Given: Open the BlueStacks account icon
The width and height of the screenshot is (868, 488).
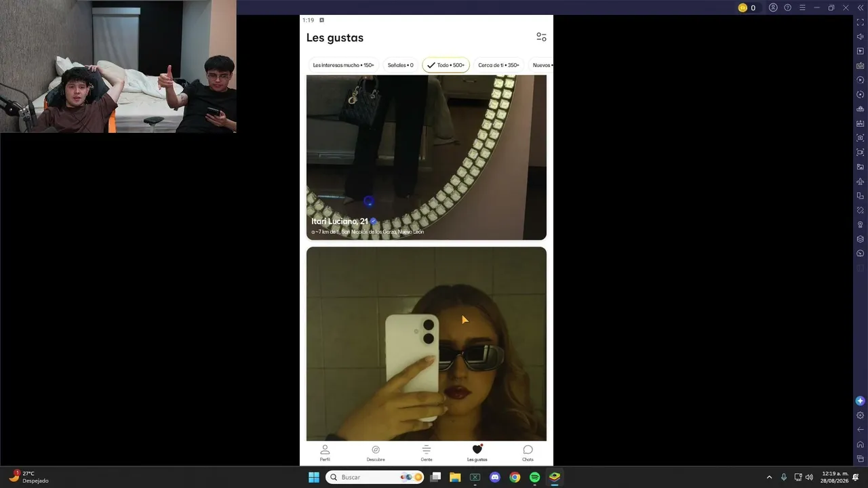Looking at the screenshot, I should 773,7.
